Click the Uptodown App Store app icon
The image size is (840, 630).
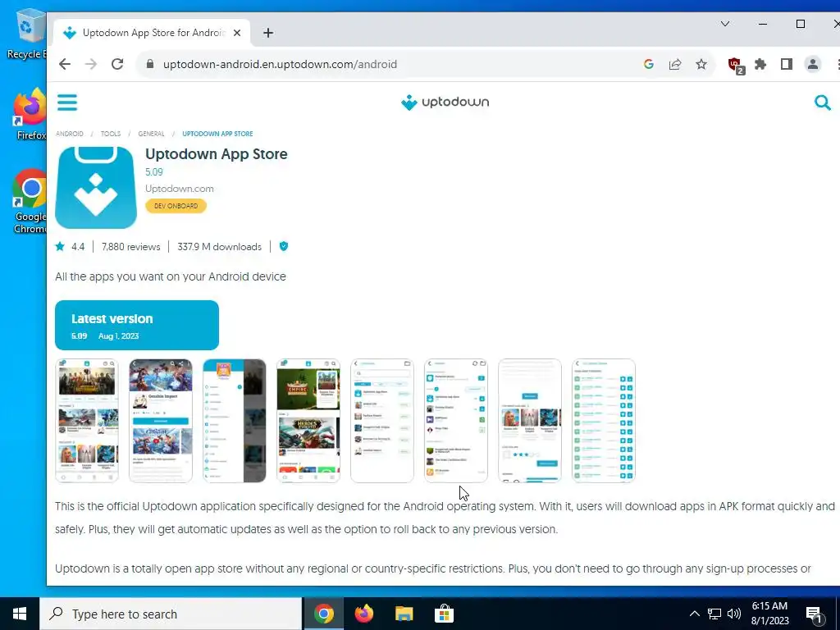pos(96,188)
